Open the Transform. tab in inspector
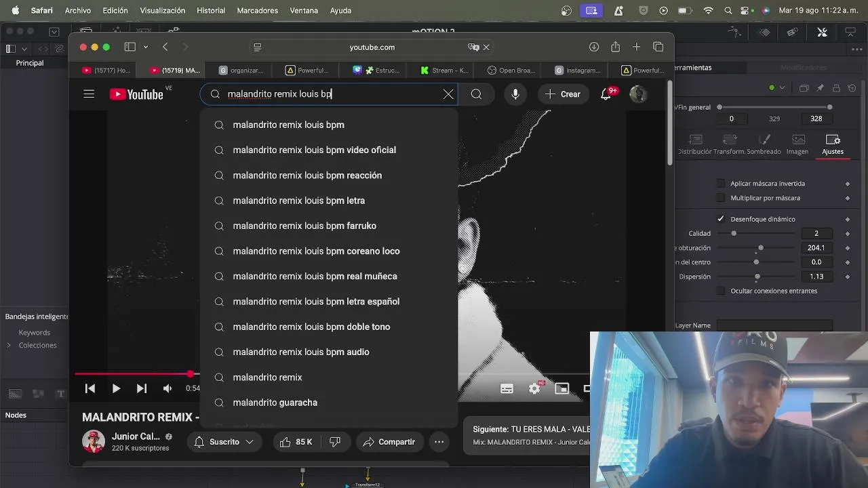The height and width of the screenshot is (488, 868). (x=729, y=144)
